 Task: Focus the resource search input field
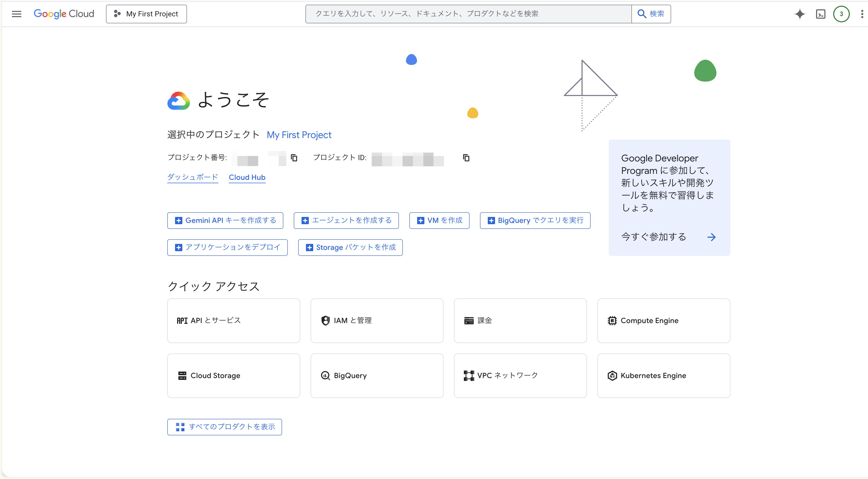pos(468,14)
